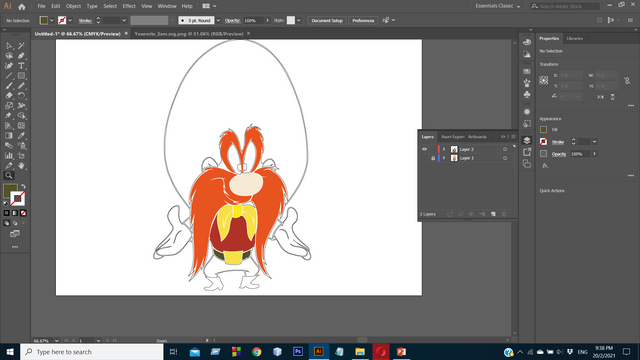Open Add Effect fx button

click(x=545, y=165)
